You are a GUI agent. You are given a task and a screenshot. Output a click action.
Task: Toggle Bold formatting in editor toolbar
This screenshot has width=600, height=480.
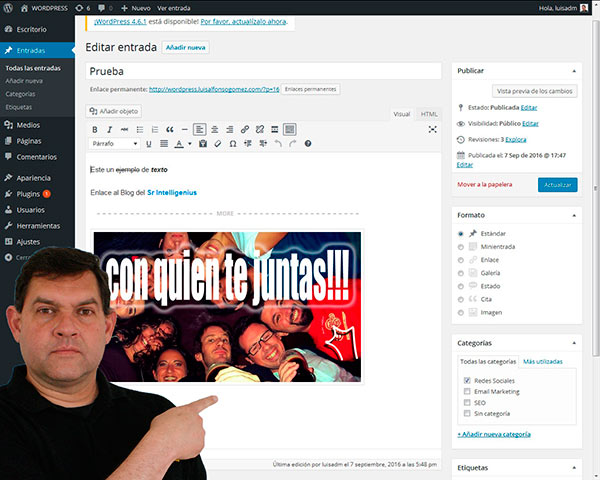(x=95, y=130)
